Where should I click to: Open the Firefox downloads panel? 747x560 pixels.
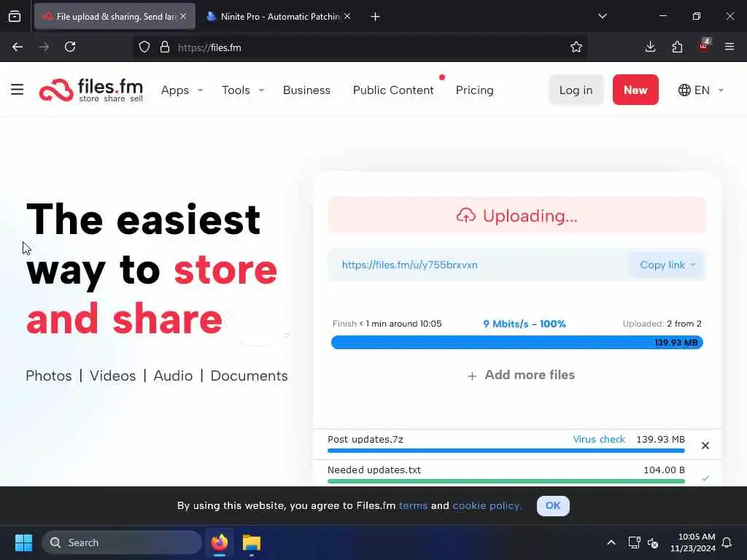tap(650, 47)
